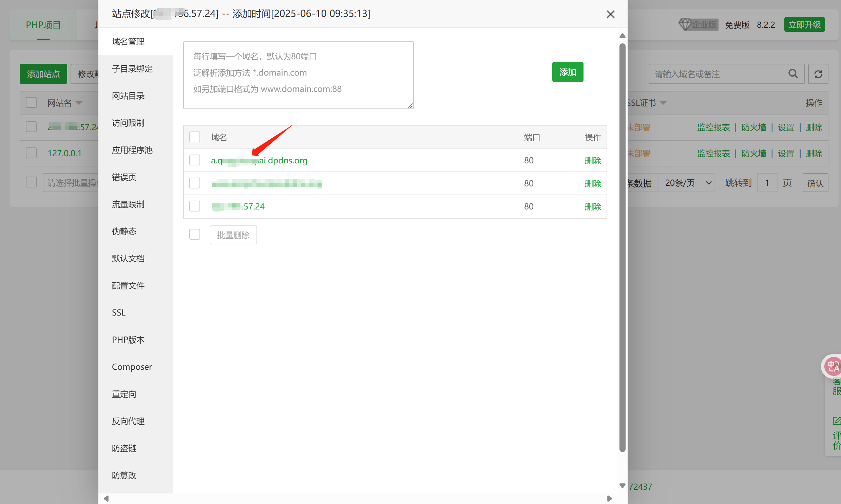Image resolution: width=841 pixels, height=504 pixels.
Task: Toggle select-all checkbox in domain header
Action: 194,137
